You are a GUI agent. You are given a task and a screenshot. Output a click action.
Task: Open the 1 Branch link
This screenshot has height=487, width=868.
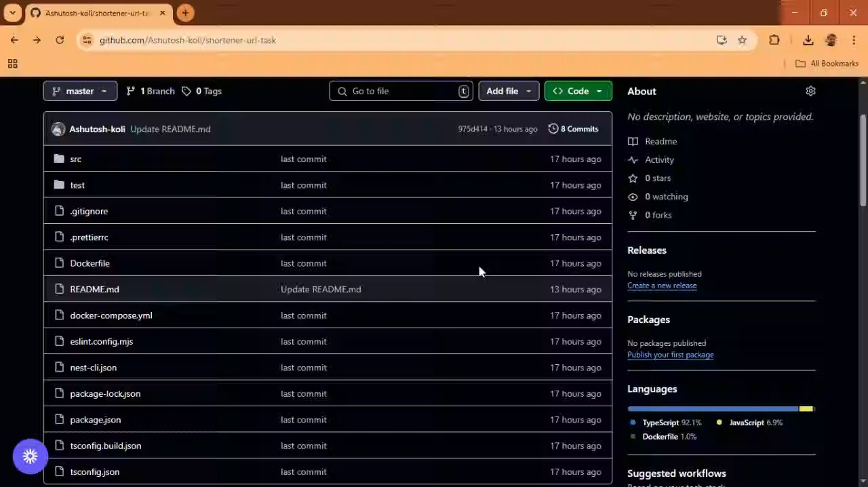[150, 91]
